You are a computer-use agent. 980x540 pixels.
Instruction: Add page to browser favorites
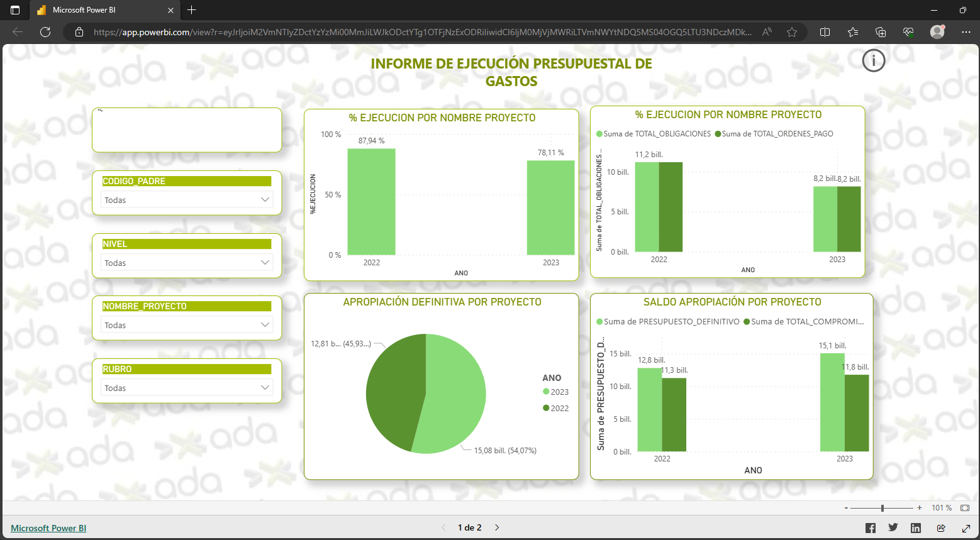(x=792, y=32)
